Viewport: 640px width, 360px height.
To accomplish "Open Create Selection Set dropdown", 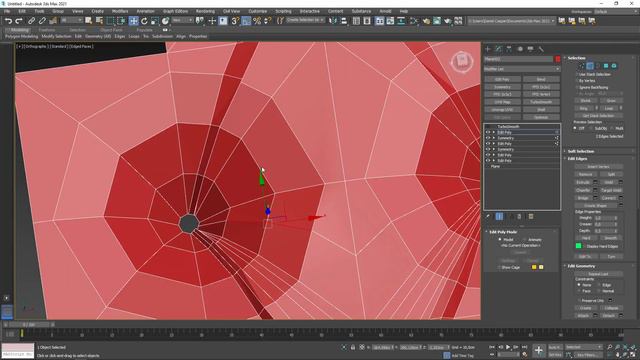I will (305, 20).
